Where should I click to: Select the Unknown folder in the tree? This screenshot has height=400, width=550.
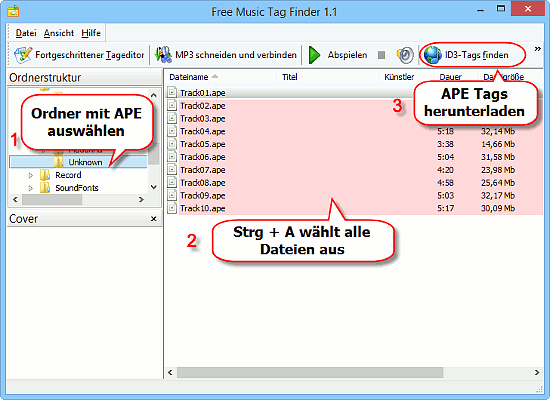pyautogui.click(x=85, y=162)
